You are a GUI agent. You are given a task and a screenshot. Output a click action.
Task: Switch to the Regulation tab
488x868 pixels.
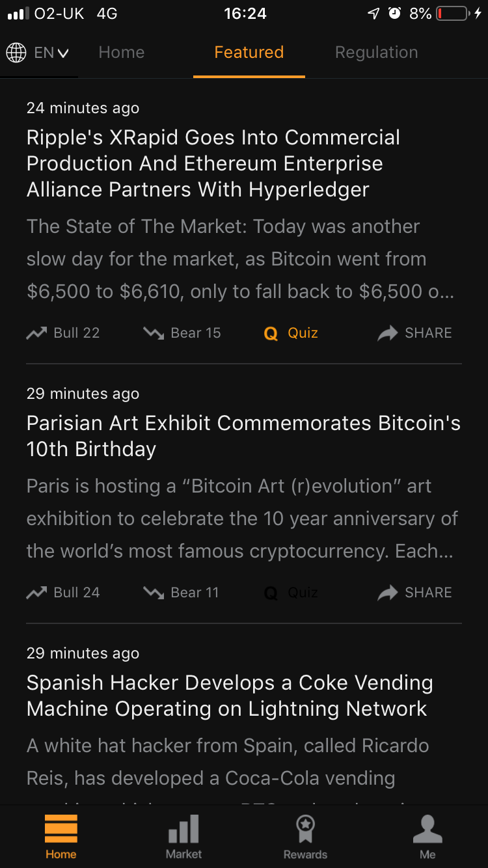click(x=377, y=53)
